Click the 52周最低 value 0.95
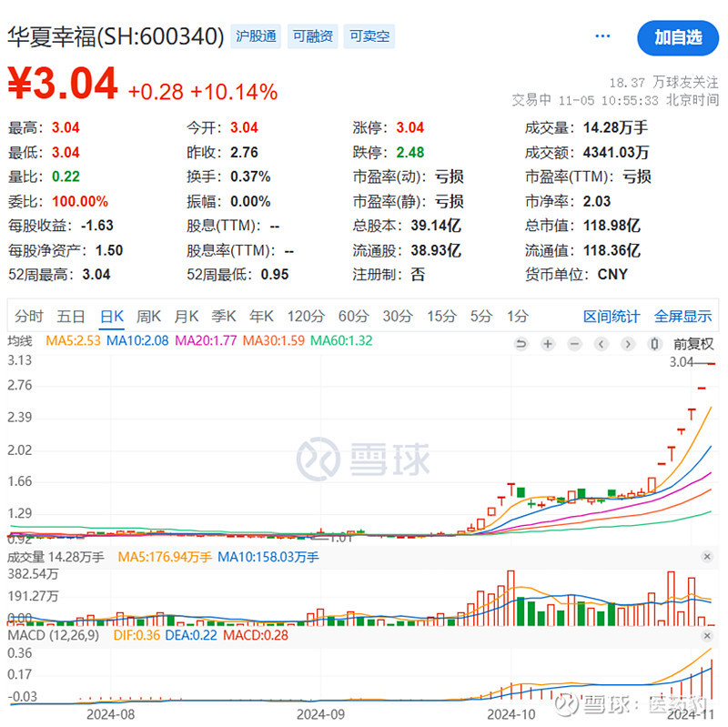This screenshot has height=727, width=728. [x=275, y=275]
